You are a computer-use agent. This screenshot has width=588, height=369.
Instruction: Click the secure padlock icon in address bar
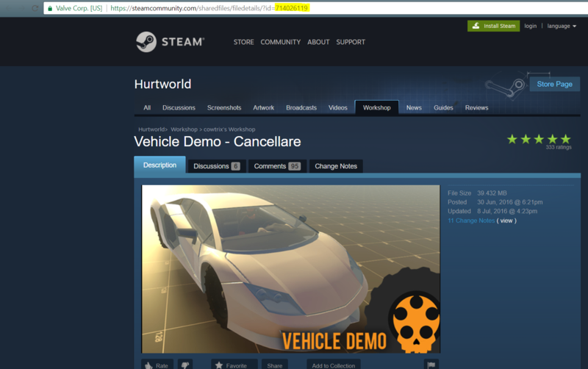[x=50, y=8]
